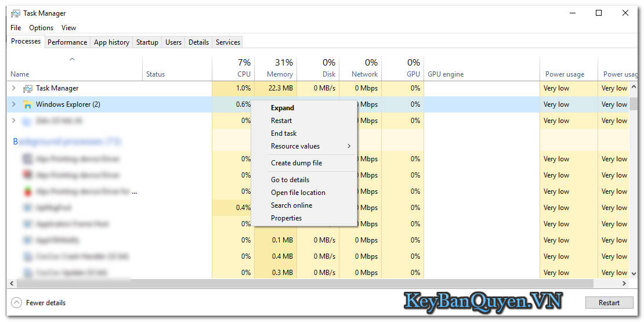
Task: Choose Search online from menu
Action: pos(304,205)
